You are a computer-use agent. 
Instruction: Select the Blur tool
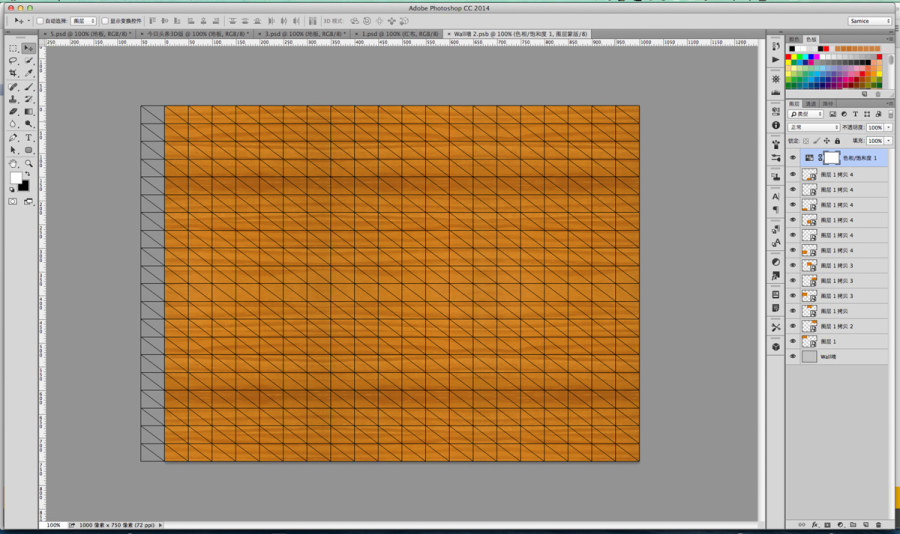tap(13, 124)
